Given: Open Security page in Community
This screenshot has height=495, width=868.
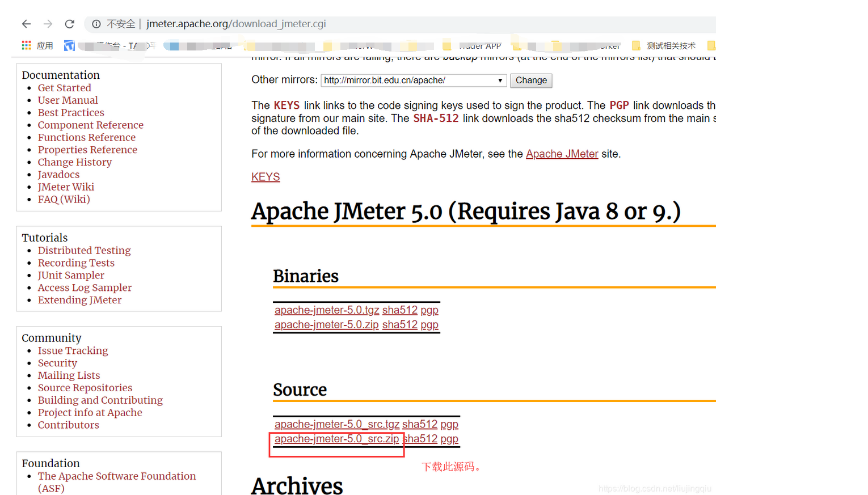Looking at the screenshot, I should point(57,363).
